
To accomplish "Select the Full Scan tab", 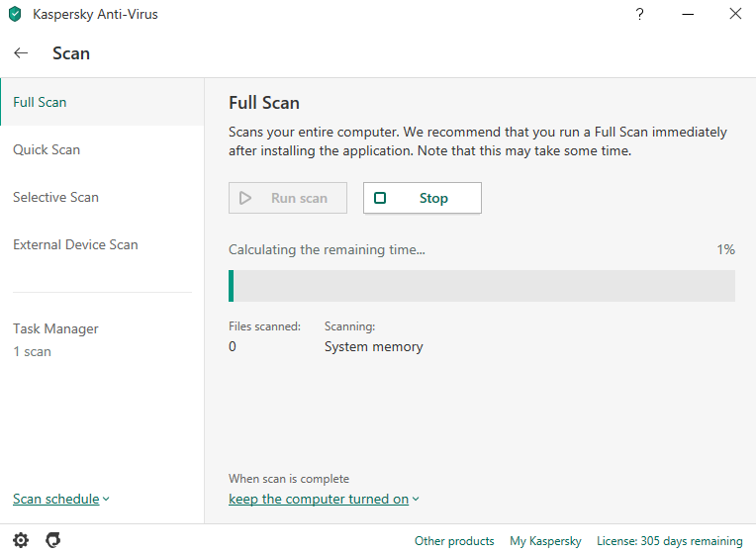I will tap(40, 102).
